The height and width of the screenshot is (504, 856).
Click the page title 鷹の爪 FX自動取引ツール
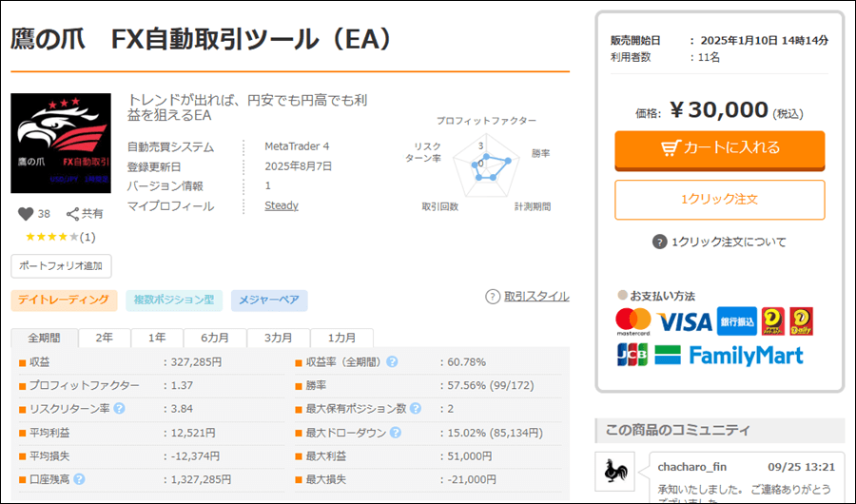(202, 39)
